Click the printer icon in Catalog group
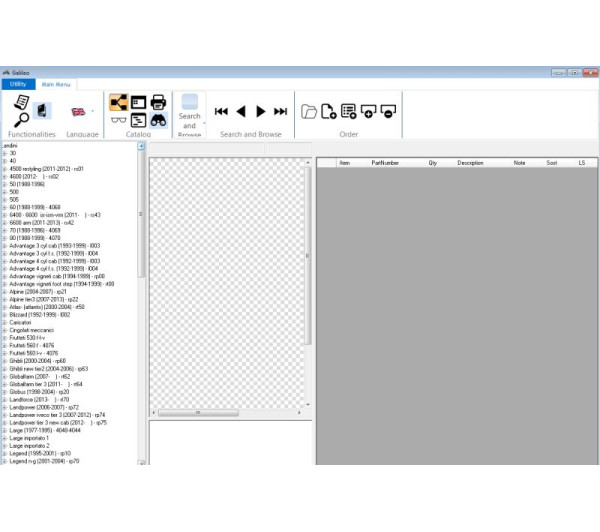 click(x=158, y=102)
